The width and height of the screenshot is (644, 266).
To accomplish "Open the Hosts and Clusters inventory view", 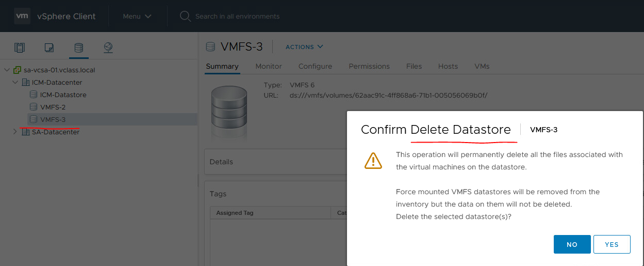I will coord(20,48).
